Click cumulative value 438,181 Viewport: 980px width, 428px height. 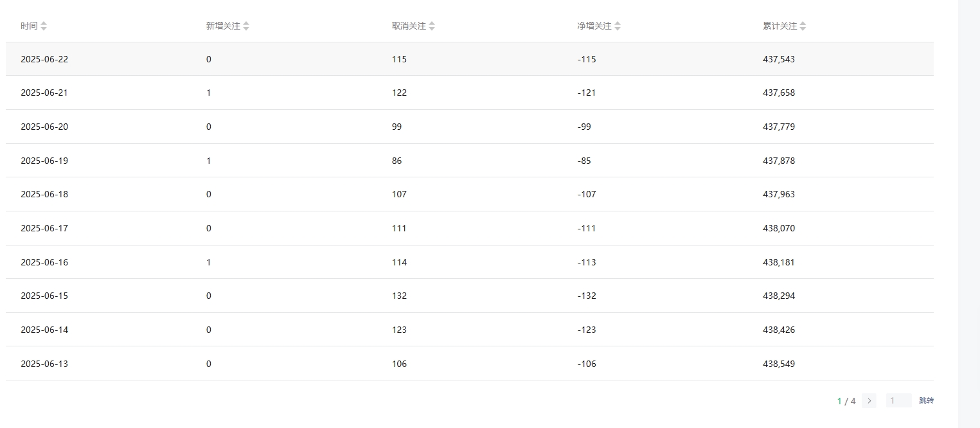point(779,262)
